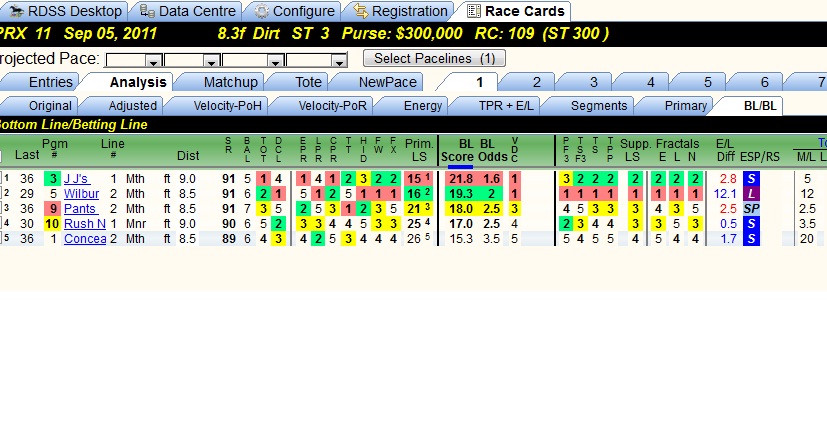Click the purple L badge in Wilbur's row
The image size is (827, 440).
tap(752, 194)
